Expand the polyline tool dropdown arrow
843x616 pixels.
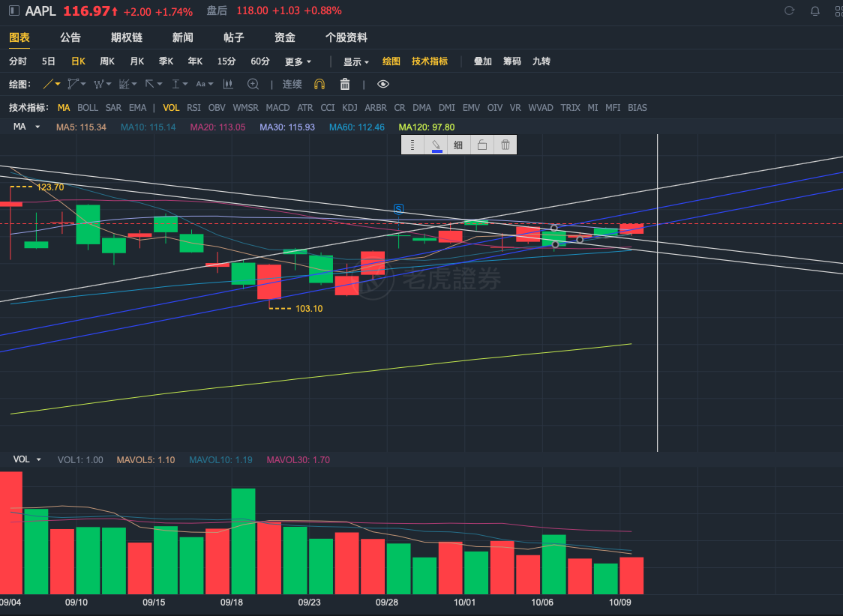tap(83, 85)
